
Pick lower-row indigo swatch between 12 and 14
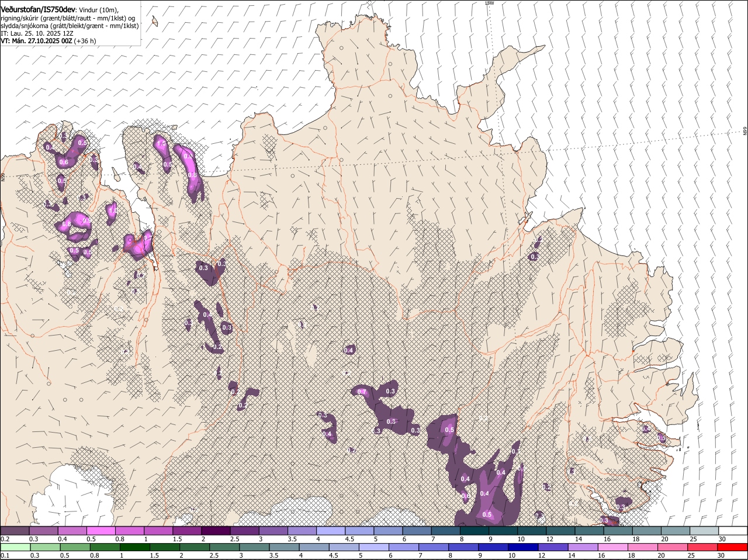click(x=554, y=547)
